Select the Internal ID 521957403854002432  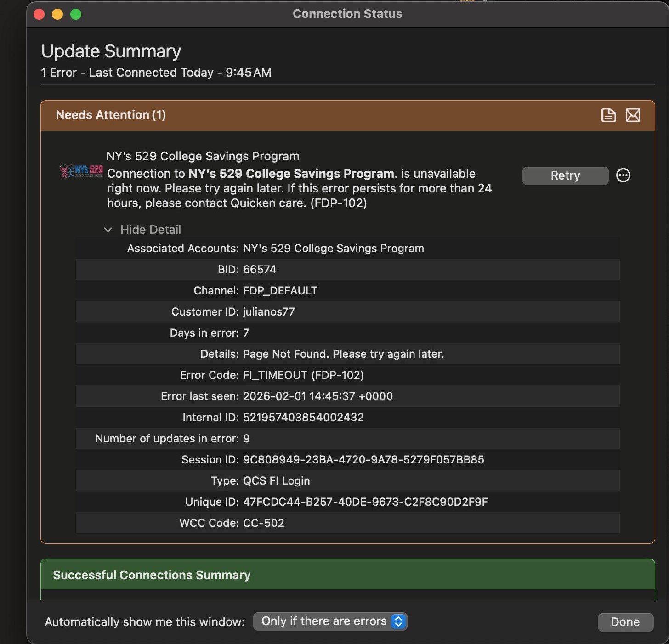pyautogui.click(x=303, y=418)
